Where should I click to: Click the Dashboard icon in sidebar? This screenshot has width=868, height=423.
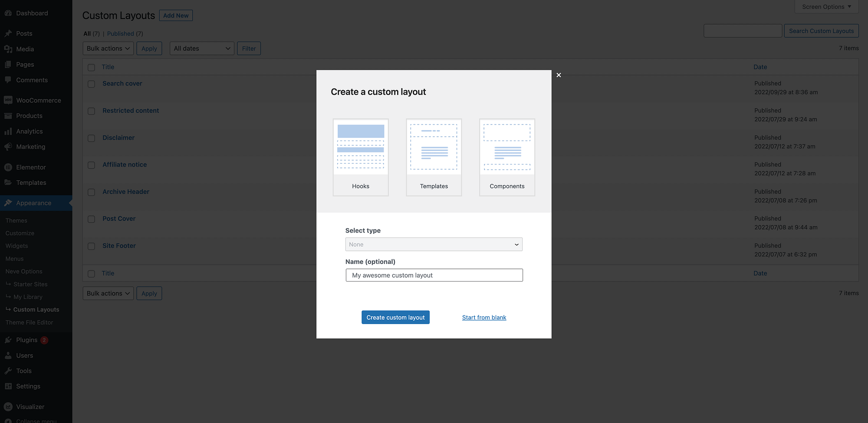click(8, 13)
